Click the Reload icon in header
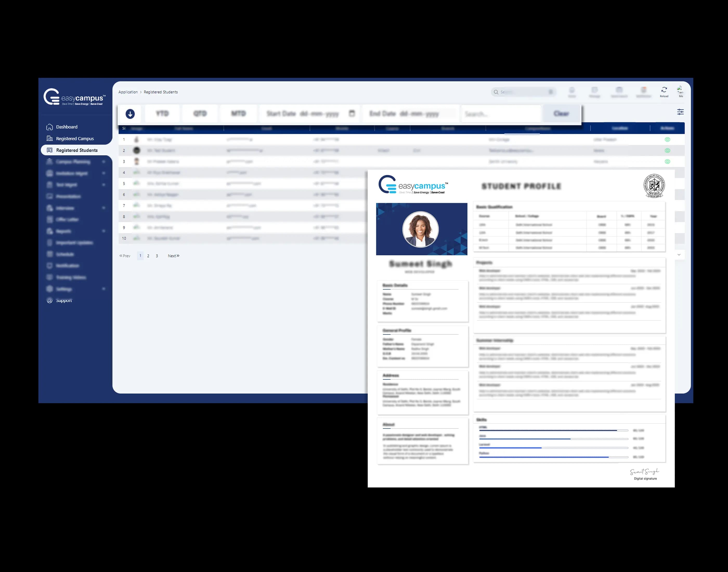Viewport: 728px width, 572px height. [x=664, y=90]
